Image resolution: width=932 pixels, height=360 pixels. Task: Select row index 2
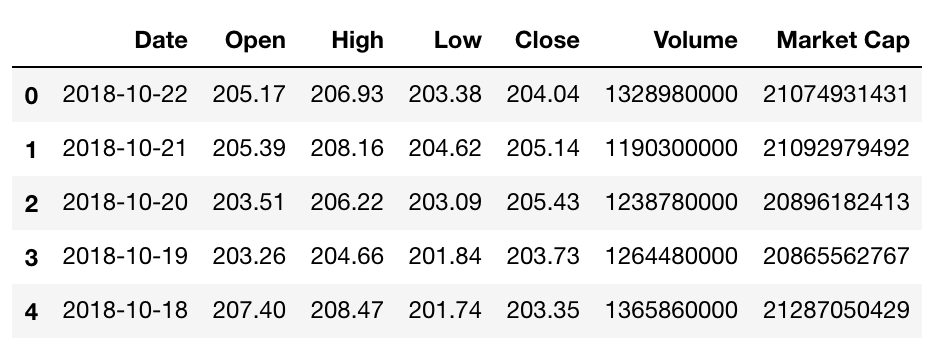pyautogui.click(x=31, y=204)
